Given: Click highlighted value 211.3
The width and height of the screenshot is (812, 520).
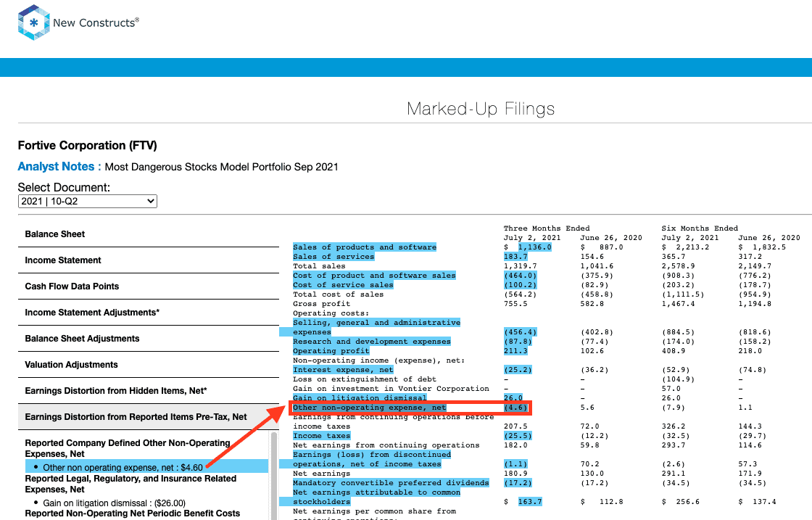Looking at the screenshot, I should (x=515, y=350).
